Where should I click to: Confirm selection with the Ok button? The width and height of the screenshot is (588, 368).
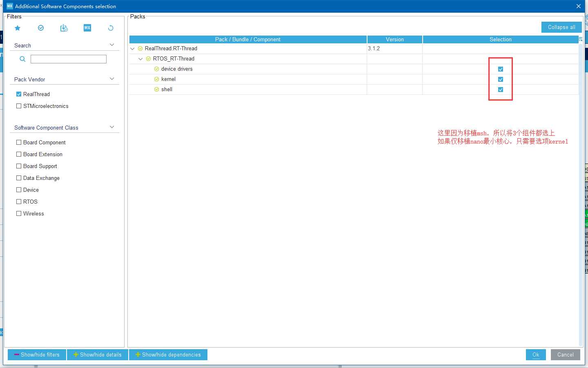coord(536,355)
